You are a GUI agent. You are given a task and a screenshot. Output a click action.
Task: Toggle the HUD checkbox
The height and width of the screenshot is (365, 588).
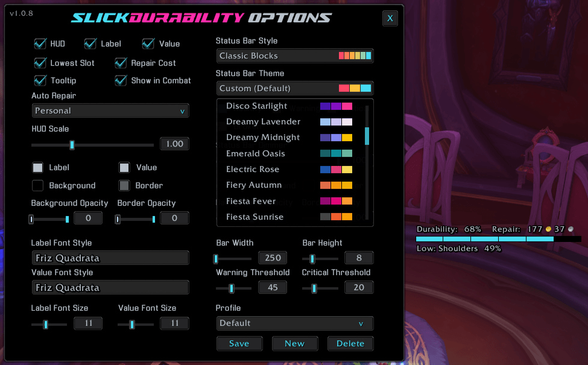coord(40,43)
